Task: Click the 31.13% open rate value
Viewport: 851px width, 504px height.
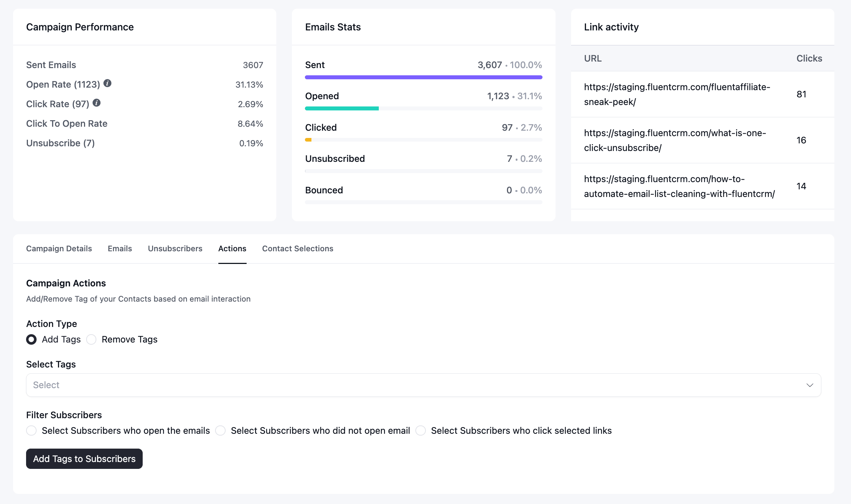Action: (x=249, y=84)
